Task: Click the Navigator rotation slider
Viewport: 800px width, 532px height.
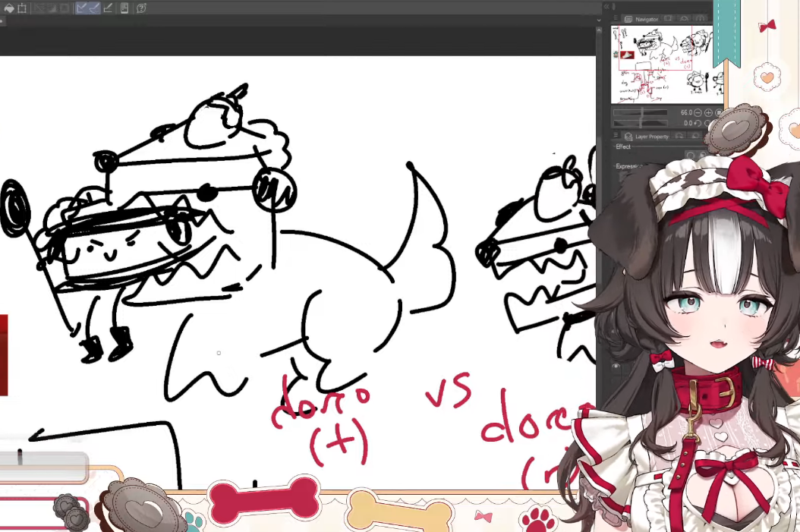Action: click(641, 123)
